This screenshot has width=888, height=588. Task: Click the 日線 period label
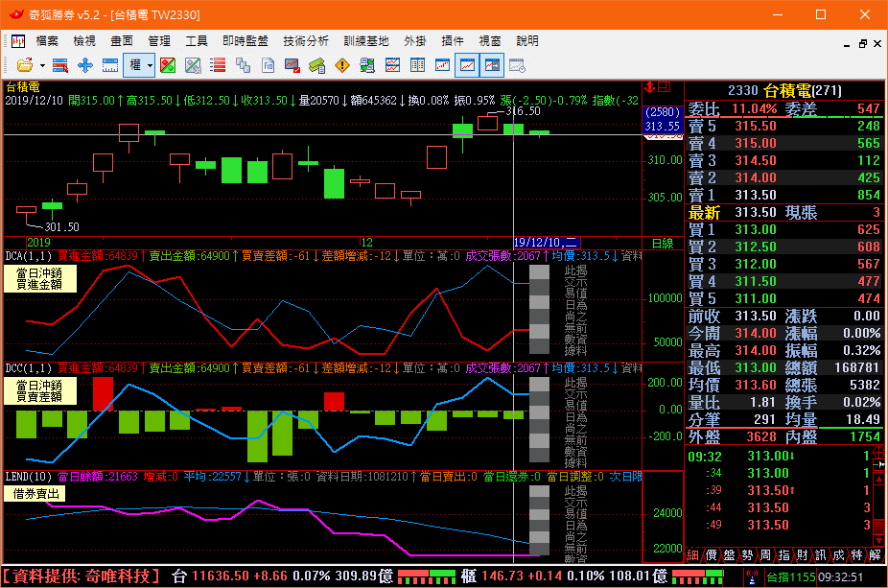[663, 244]
